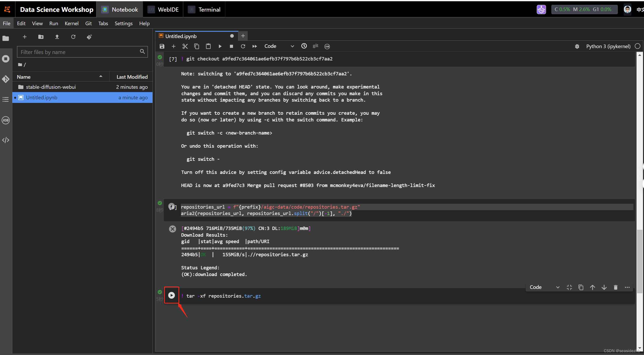
Task: Interrupt the kernel with stop button
Action: [x=231, y=46]
